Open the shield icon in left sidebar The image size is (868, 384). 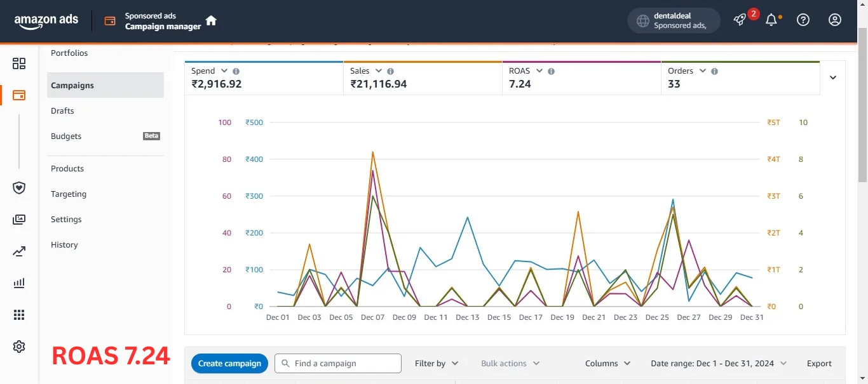(19, 188)
